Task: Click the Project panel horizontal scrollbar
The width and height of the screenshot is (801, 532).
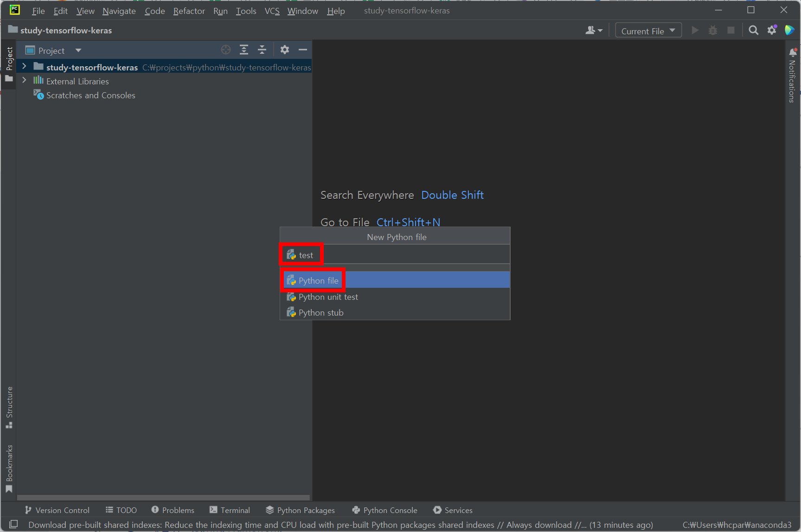Action: pyautogui.click(x=163, y=497)
